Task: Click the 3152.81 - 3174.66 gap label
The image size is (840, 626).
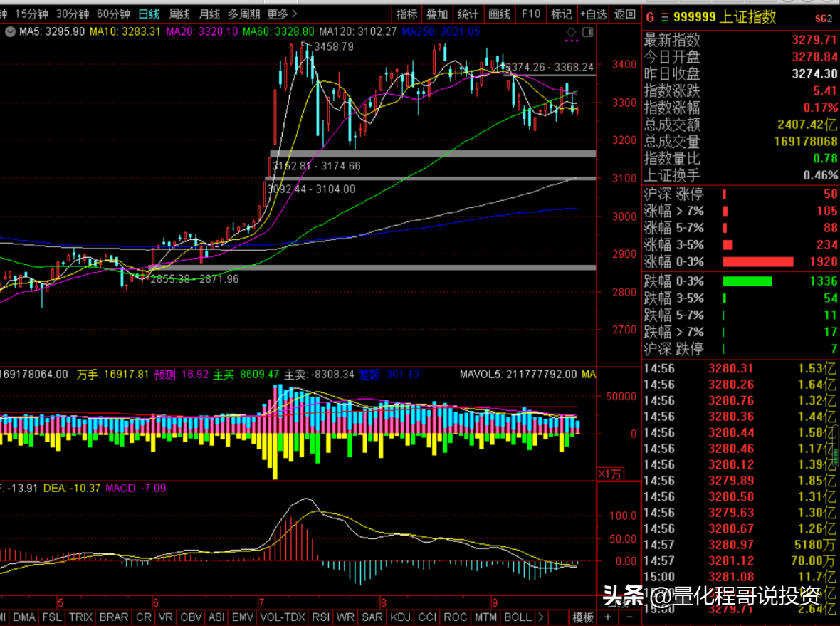Action: click(316, 166)
